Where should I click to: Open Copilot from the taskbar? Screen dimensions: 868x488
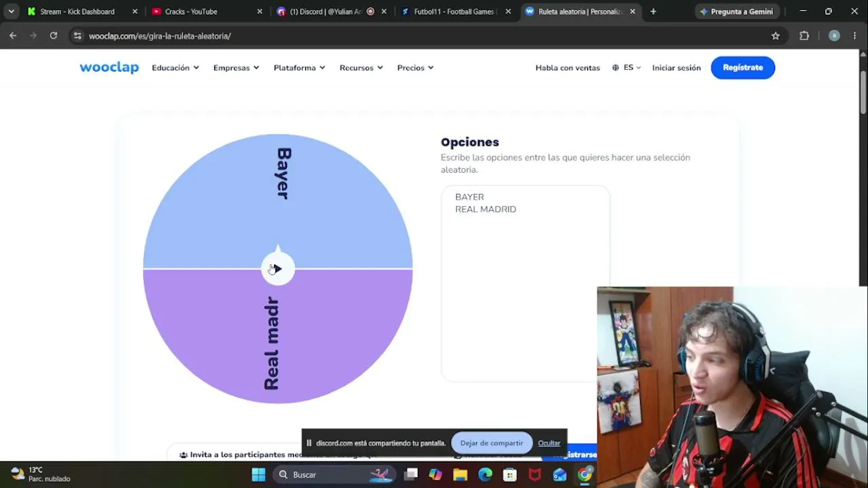click(x=435, y=474)
